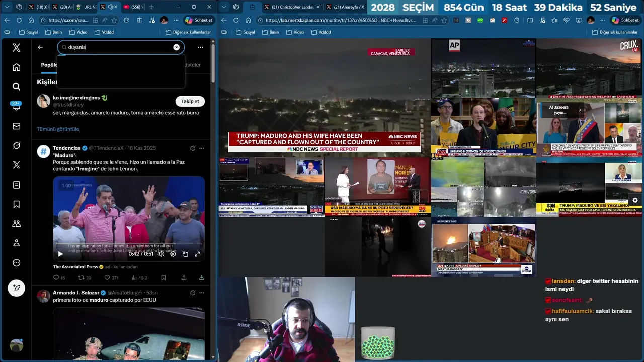The image size is (644, 362).
Task: Open Diğer sık kullanılanlar in multitv browser
Action: pyautogui.click(x=615, y=32)
